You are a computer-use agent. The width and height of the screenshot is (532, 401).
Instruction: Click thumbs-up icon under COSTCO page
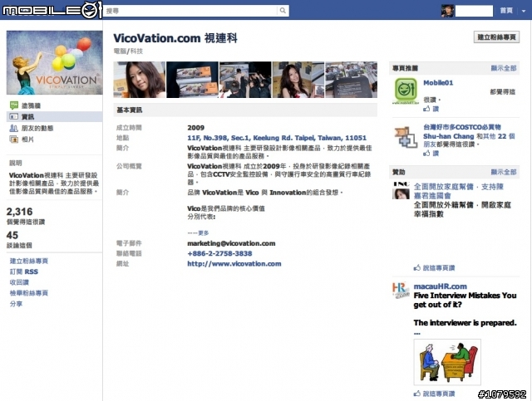pos(426,154)
